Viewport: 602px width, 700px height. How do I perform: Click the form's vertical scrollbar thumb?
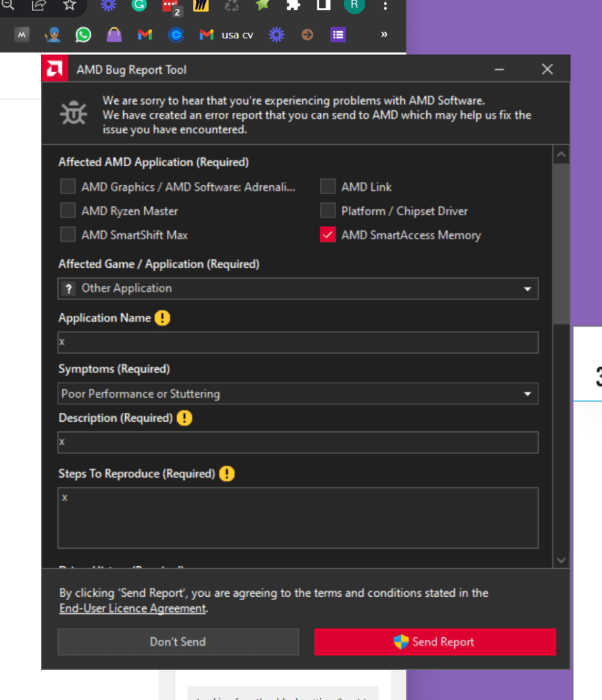[x=562, y=244]
